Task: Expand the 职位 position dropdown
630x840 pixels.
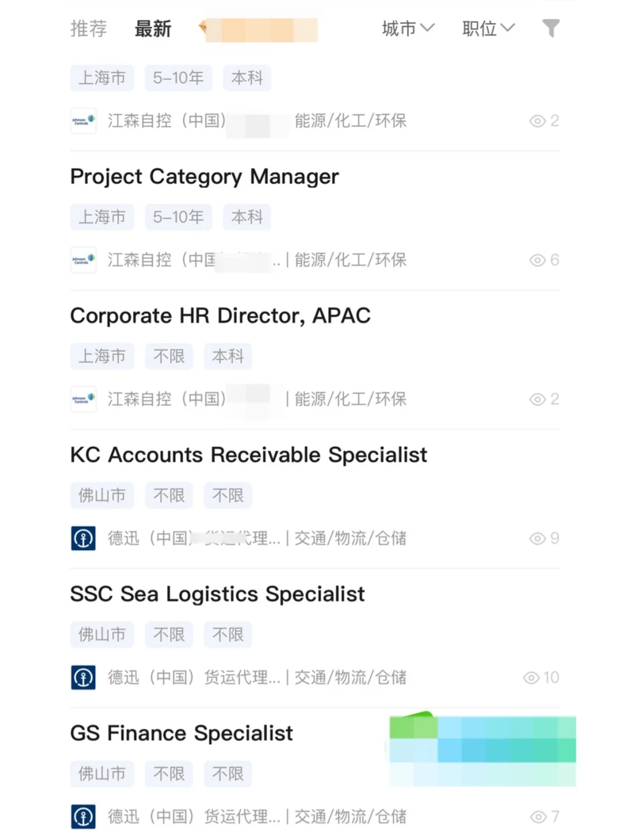Action: 488,28
